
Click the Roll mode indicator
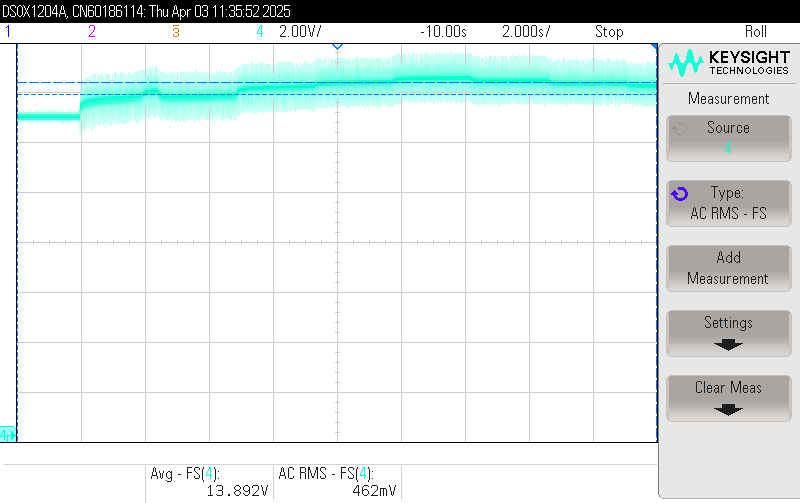click(x=755, y=31)
